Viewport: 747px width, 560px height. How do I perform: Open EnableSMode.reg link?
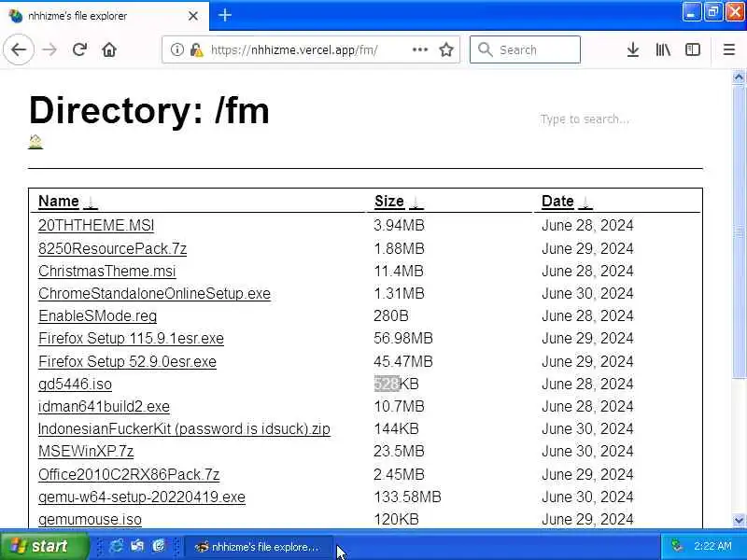[x=98, y=315]
